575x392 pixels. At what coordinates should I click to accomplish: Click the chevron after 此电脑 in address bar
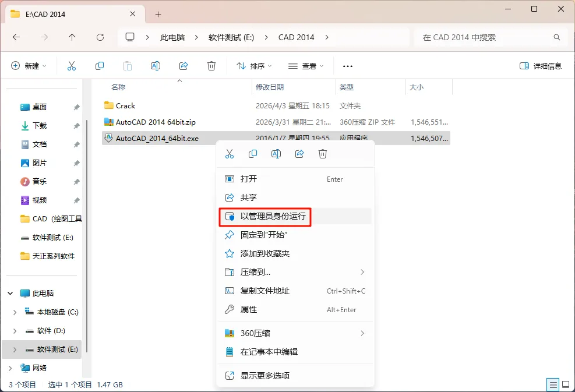196,37
